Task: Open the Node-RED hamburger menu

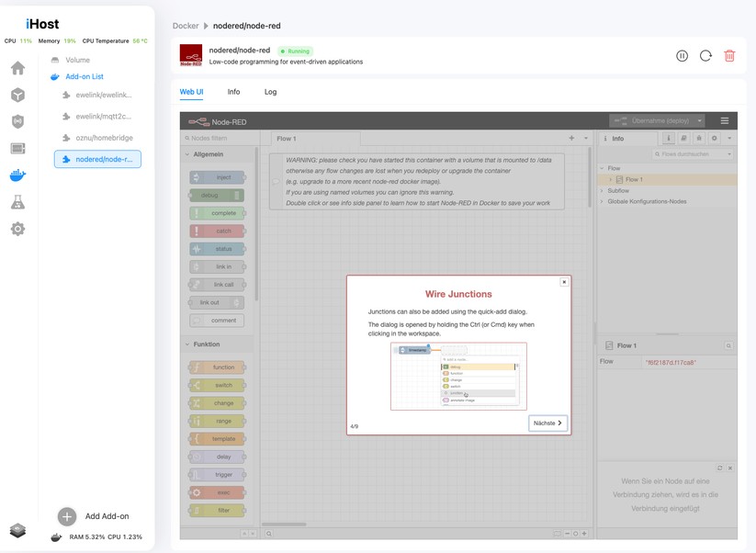Action: point(725,120)
